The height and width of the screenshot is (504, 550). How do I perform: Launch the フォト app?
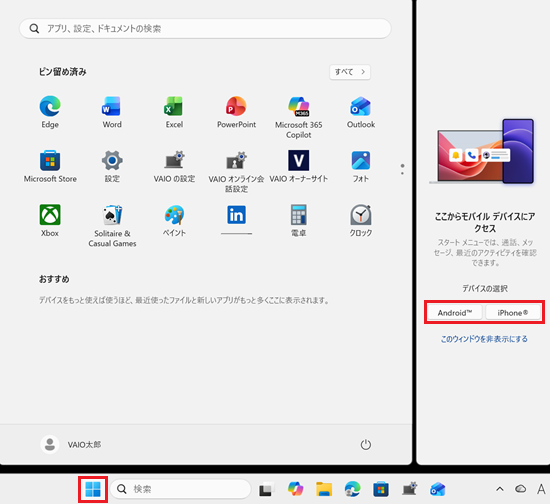[361, 167]
